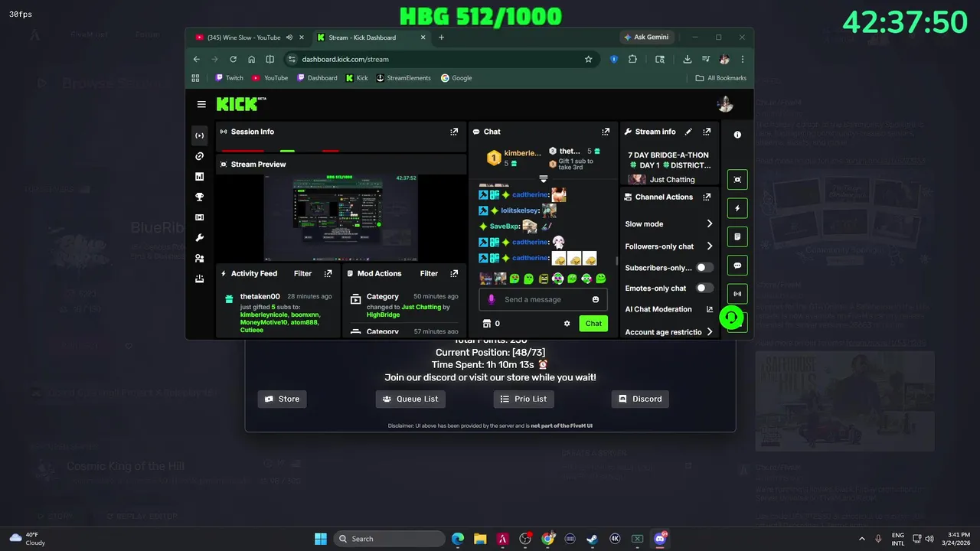Mute the YouTube tab audio icon
This screenshot has height=551, width=980.
point(289,37)
